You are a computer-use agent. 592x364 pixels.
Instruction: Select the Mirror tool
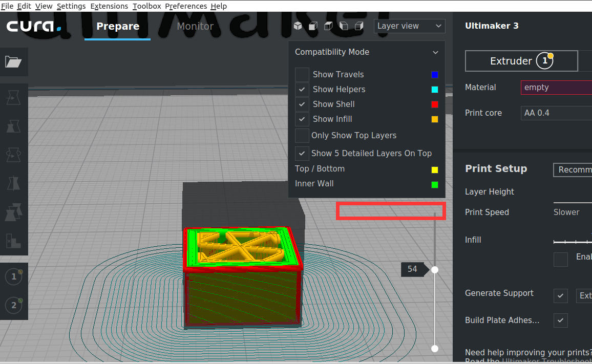(14, 183)
